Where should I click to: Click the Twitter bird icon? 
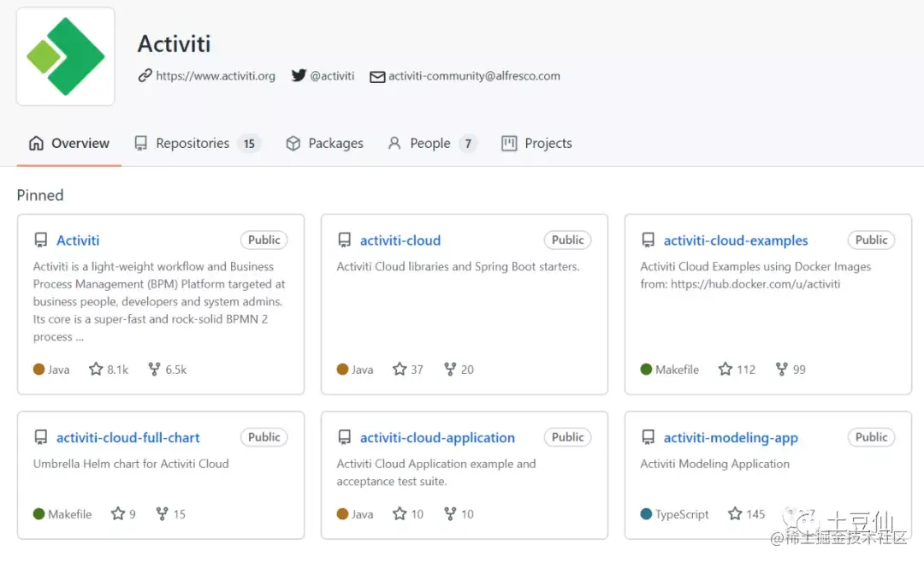tap(299, 75)
